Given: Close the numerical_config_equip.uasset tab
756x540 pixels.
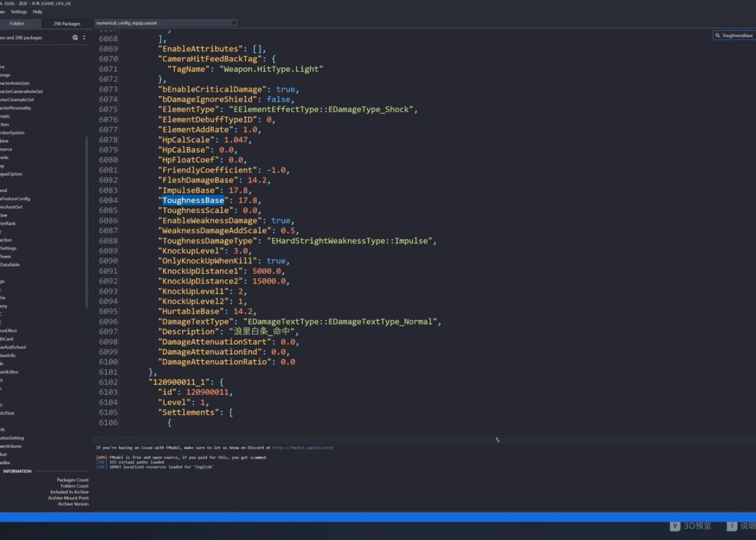Looking at the screenshot, I should (234, 22).
